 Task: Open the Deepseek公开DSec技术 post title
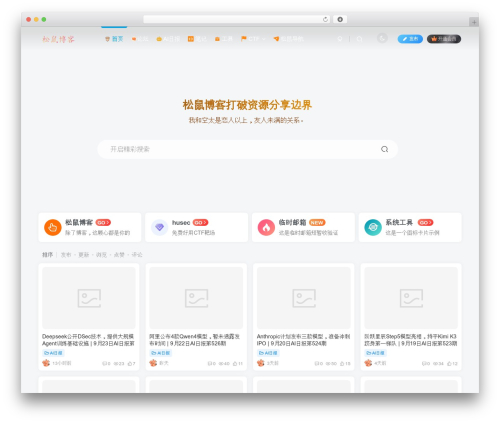(88, 340)
